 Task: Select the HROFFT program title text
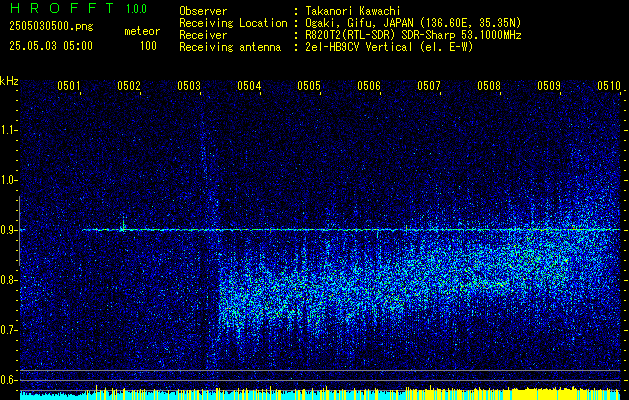pyautogui.click(x=62, y=8)
